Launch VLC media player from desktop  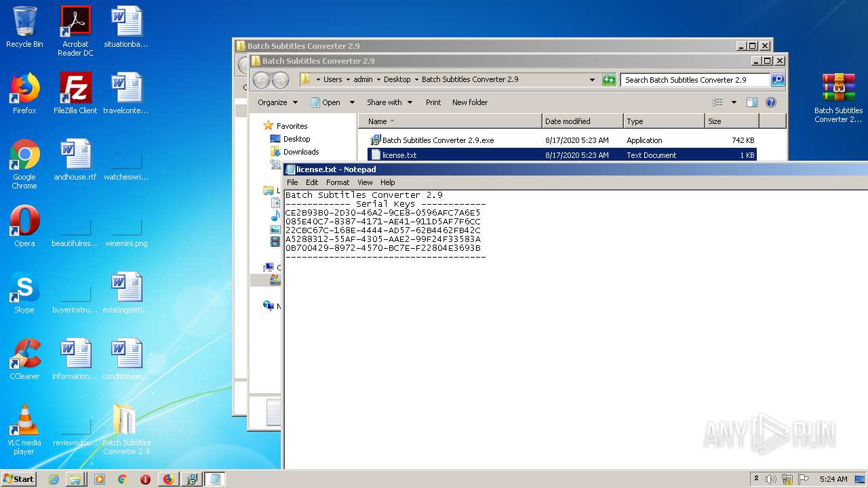[24, 430]
